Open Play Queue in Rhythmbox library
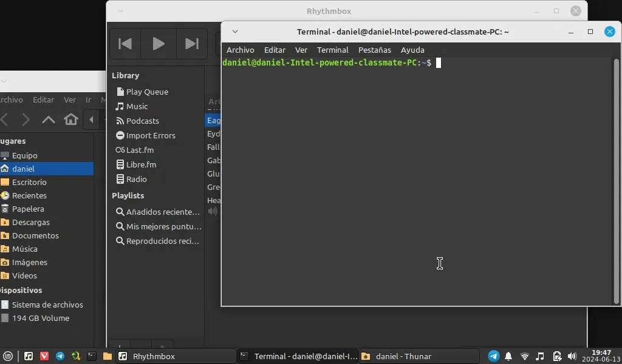Image resolution: width=622 pixels, height=364 pixels. [x=147, y=92]
